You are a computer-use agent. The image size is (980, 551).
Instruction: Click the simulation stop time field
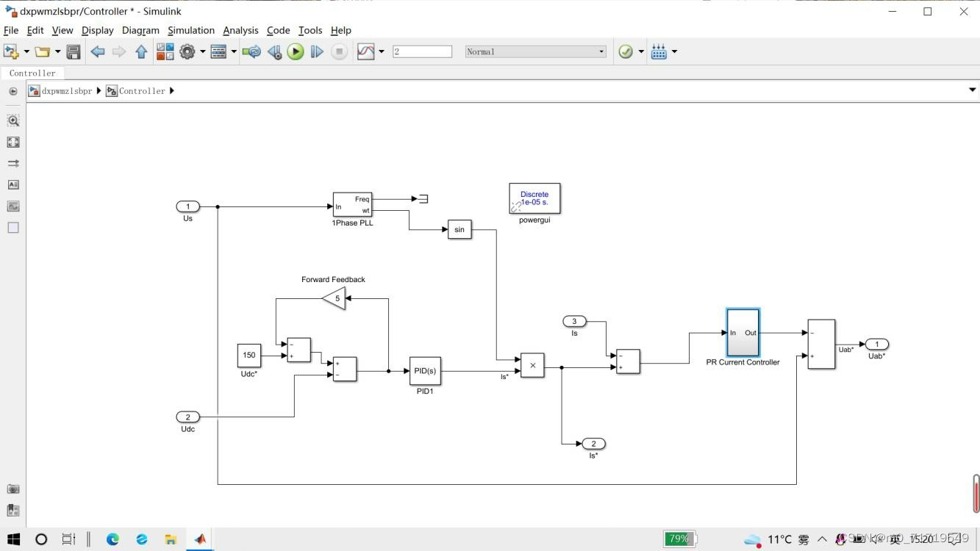click(x=422, y=51)
